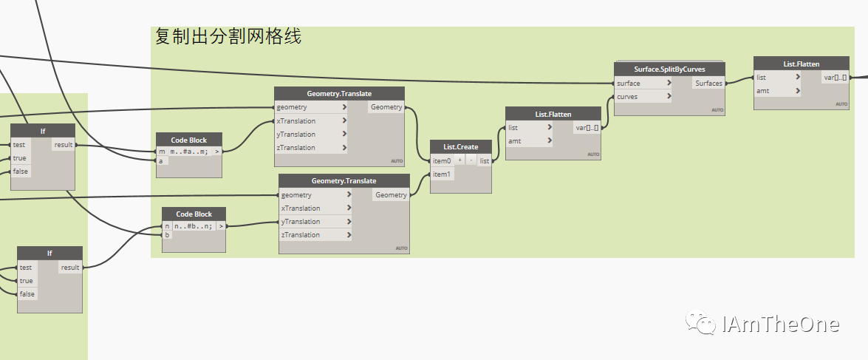This screenshot has width=868, height=360.
Task: Click output arrow beside n..#b..n; code
Action: (220, 226)
